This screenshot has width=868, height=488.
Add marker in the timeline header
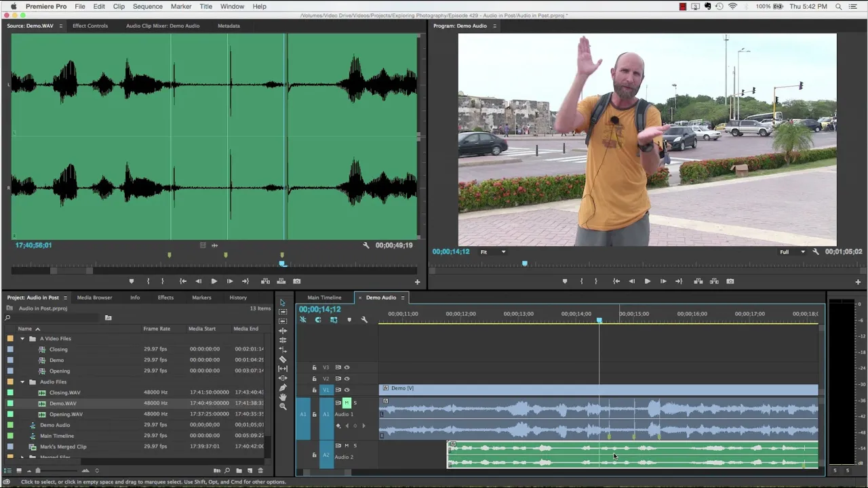(x=349, y=320)
